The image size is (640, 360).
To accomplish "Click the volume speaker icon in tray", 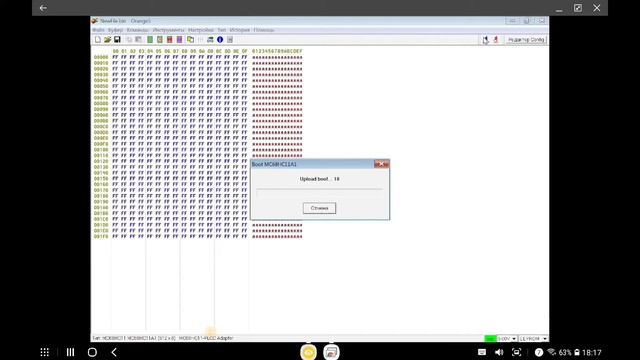I will pyautogui.click(x=499, y=352).
